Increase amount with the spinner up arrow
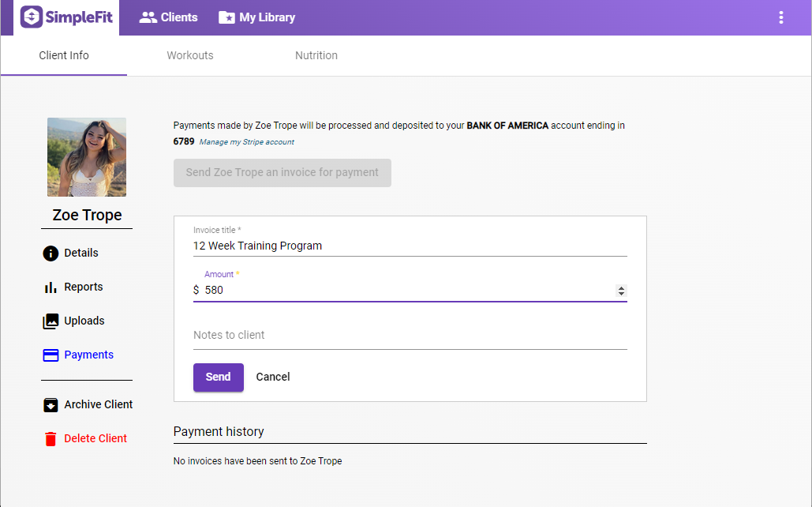This screenshot has height=507, width=812. pyautogui.click(x=622, y=287)
